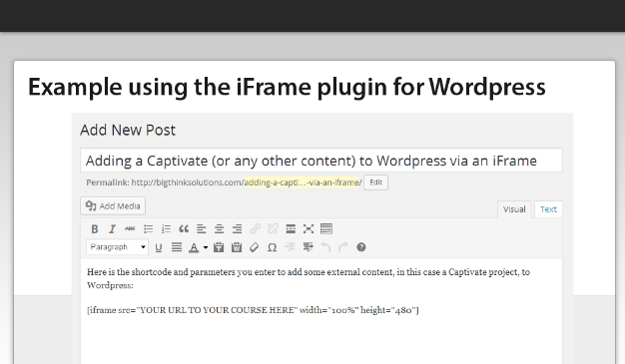Open the Paragraph format dropdown
This screenshot has width=625, height=364.
point(117,247)
